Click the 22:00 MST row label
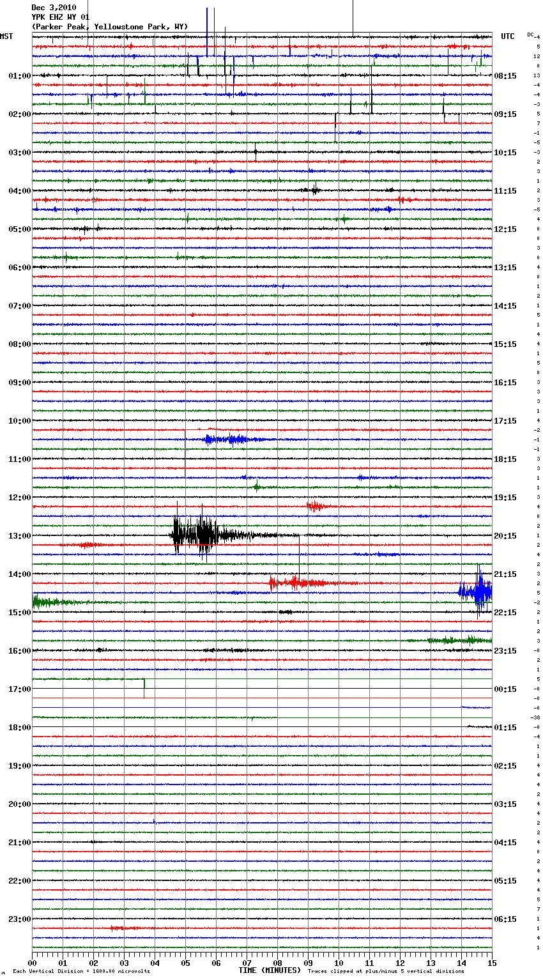 point(20,881)
